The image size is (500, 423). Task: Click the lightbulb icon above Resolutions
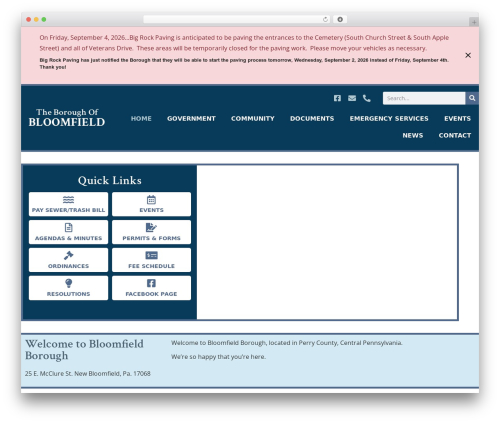click(68, 283)
